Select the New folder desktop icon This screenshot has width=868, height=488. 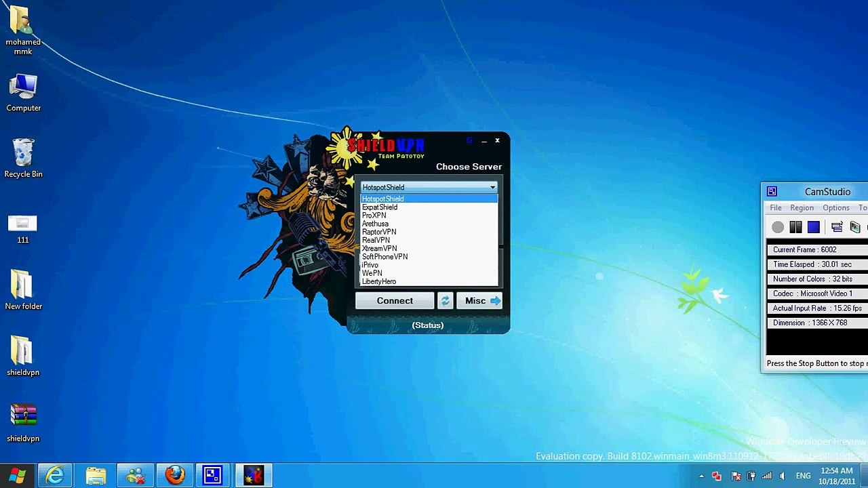(x=23, y=290)
